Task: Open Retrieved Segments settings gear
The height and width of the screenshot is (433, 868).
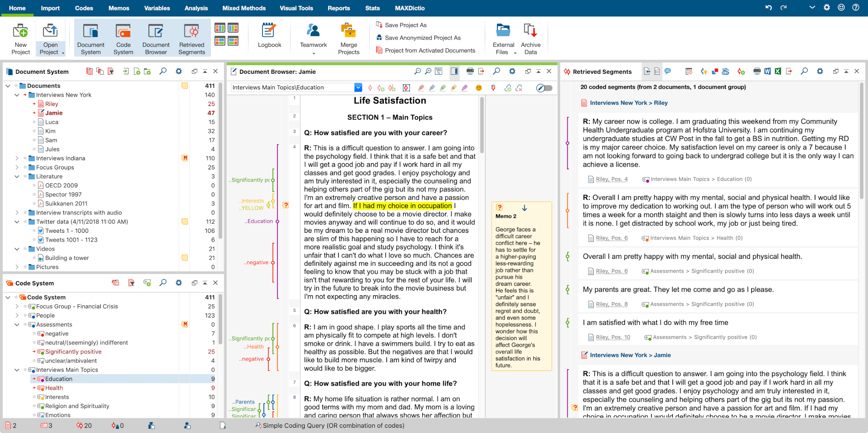Action: pyautogui.click(x=820, y=71)
